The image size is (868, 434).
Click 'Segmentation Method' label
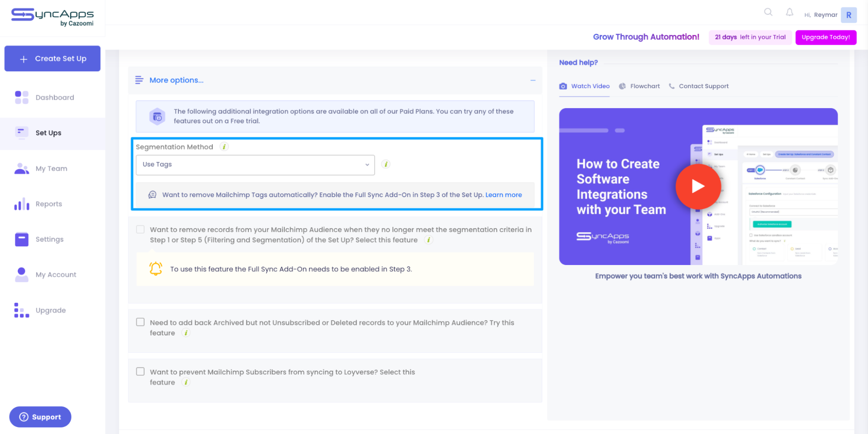coord(175,147)
